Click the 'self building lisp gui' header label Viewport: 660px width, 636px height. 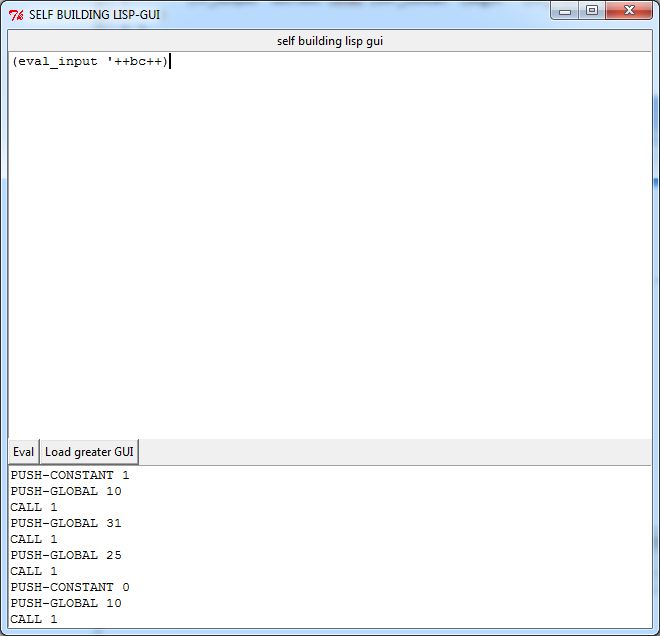point(330,41)
